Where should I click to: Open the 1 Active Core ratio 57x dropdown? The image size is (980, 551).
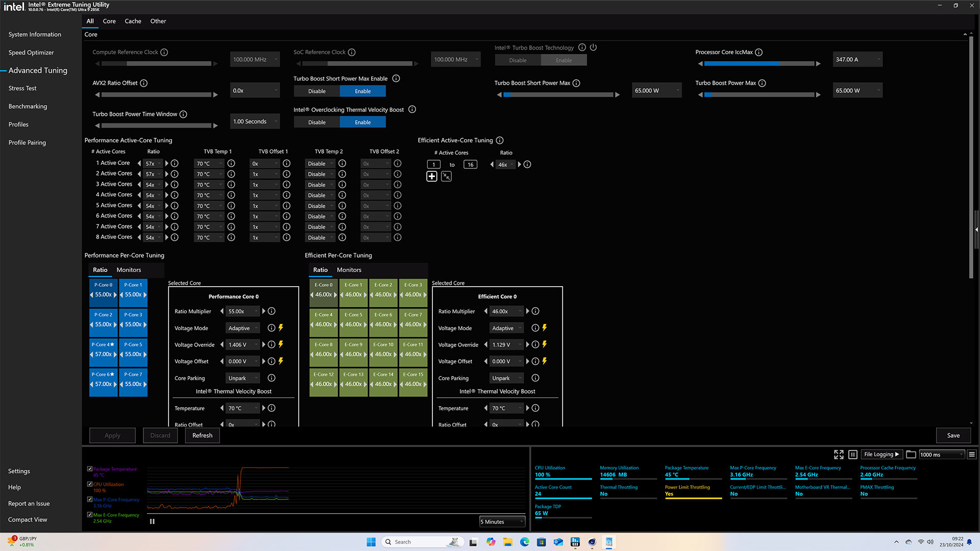coord(153,164)
